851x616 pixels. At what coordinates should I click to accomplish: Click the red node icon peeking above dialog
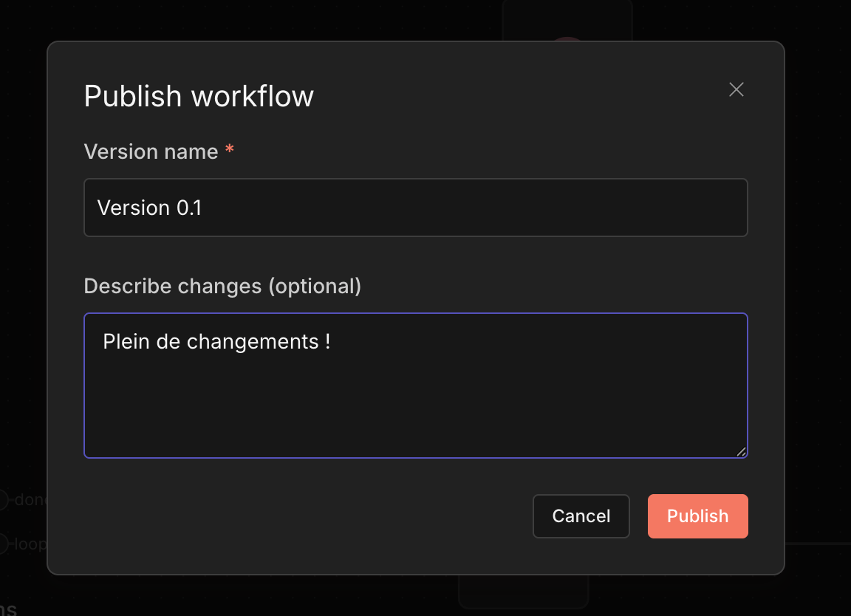coord(567,38)
